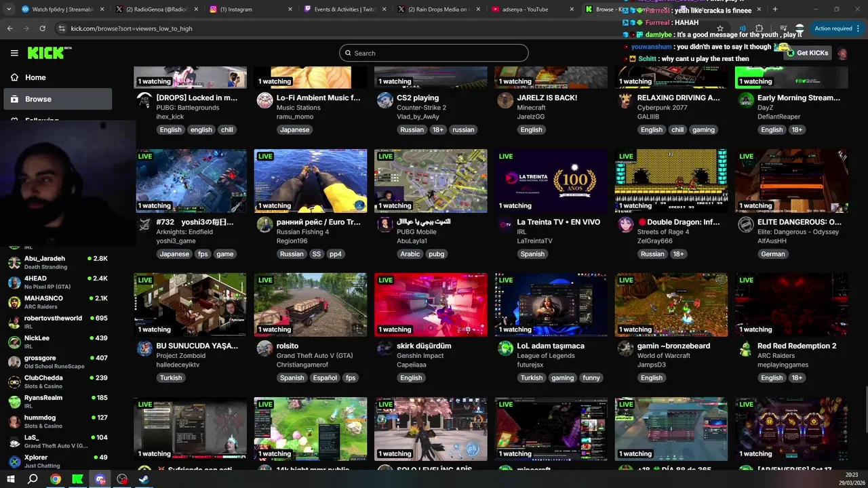Open the Double Dragon stream thumbnail
The image size is (868, 488).
(671, 181)
